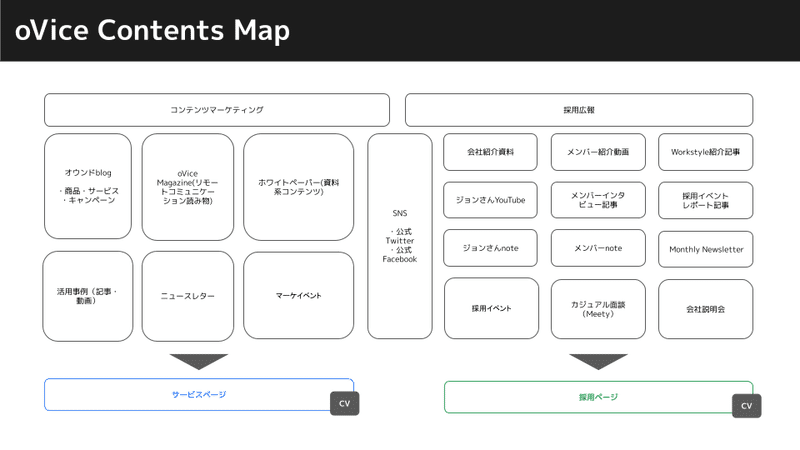Click the oVice Contents Map title

pyautogui.click(x=152, y=30)
